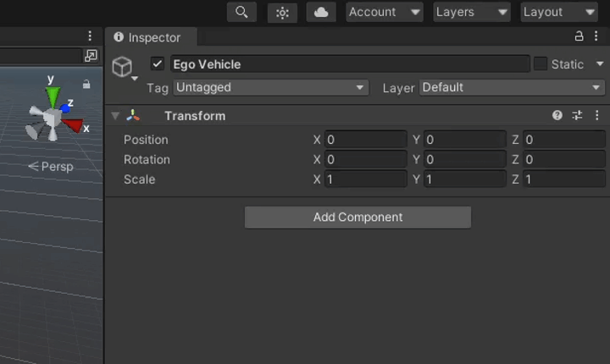Open the Account dropdown
This screenshot has width=610, height=364.
(385, 12)
